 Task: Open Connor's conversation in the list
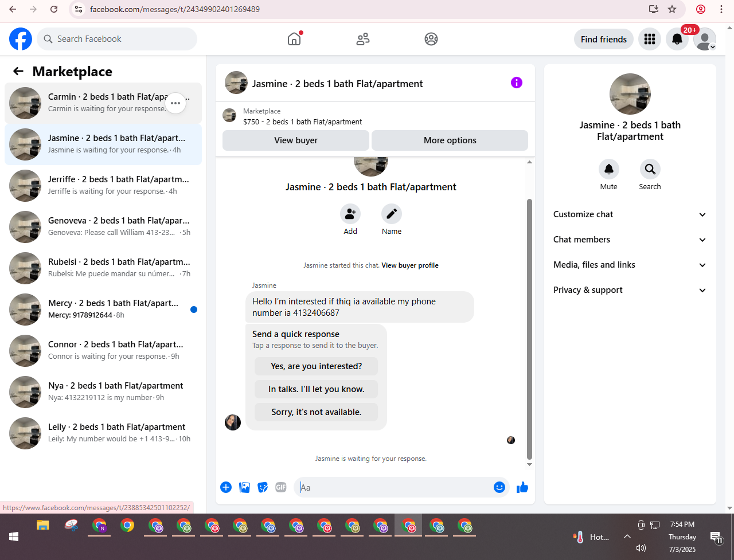click(103, 351)
